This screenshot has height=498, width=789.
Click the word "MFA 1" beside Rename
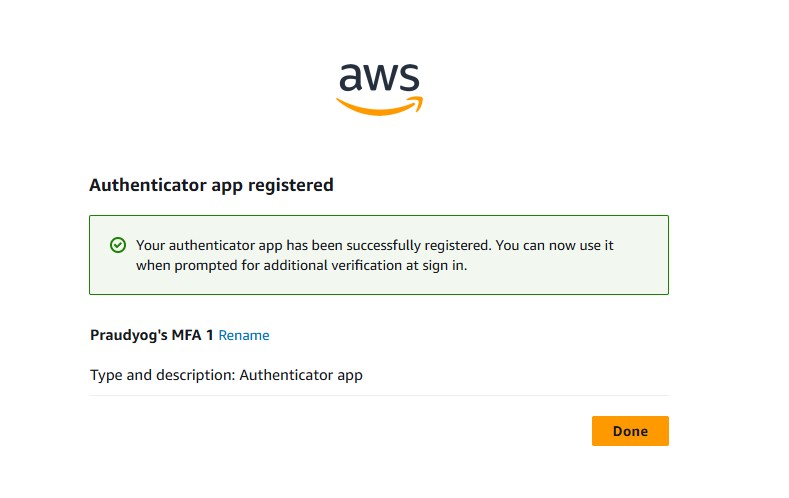194,336
